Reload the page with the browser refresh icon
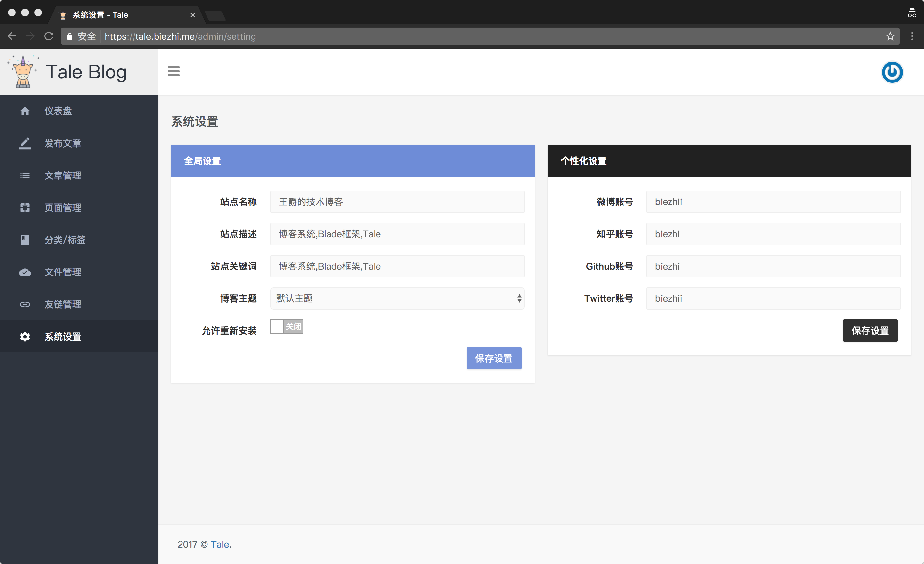The image size is (924, 564). (x=49, y=36)
